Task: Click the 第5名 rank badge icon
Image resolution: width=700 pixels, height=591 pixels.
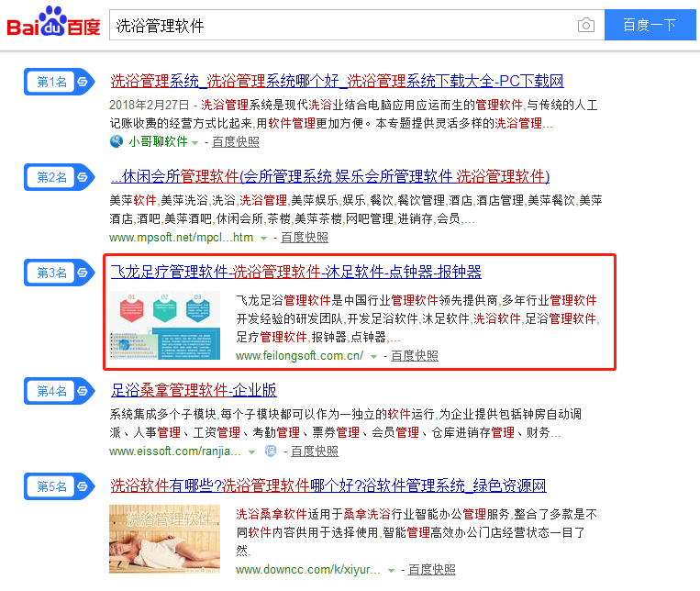Action: [x=60, y=486]
